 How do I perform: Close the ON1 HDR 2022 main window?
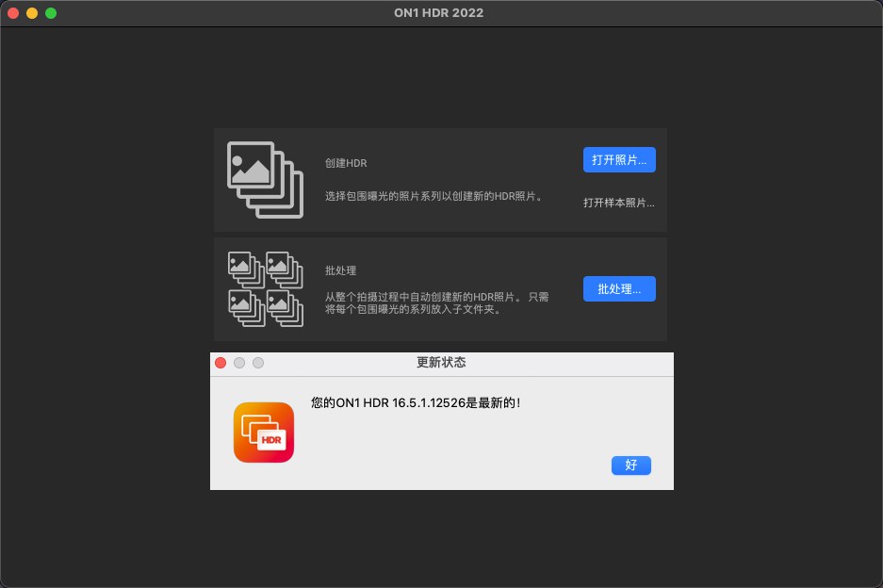pos(13,13)
